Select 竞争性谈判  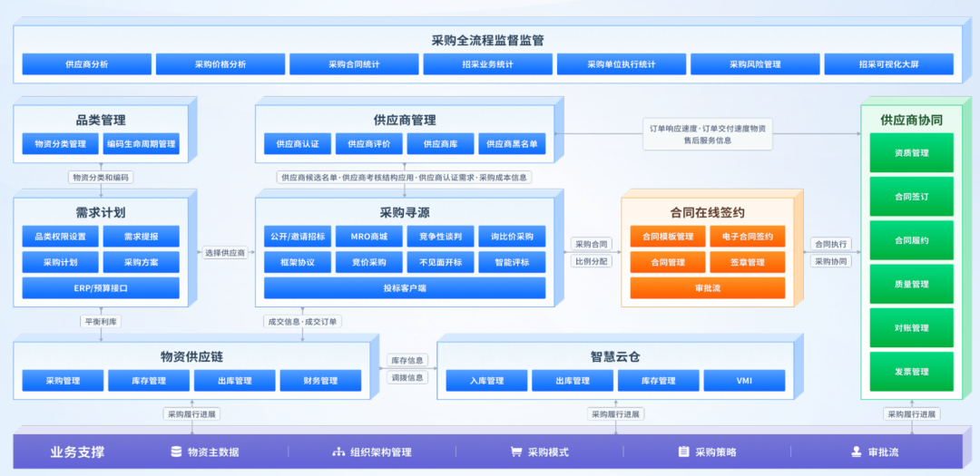pos(441,236)
